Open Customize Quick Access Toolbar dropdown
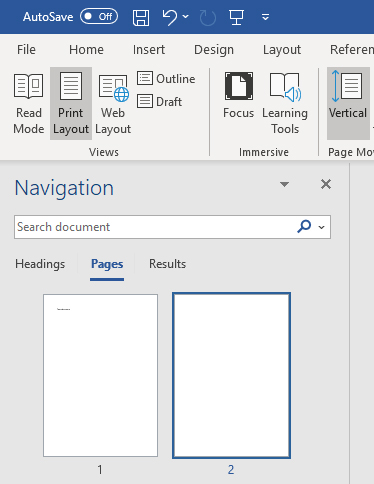Image resolution: width=374 pixels, height=484 pixels. (x=265, y=17)
